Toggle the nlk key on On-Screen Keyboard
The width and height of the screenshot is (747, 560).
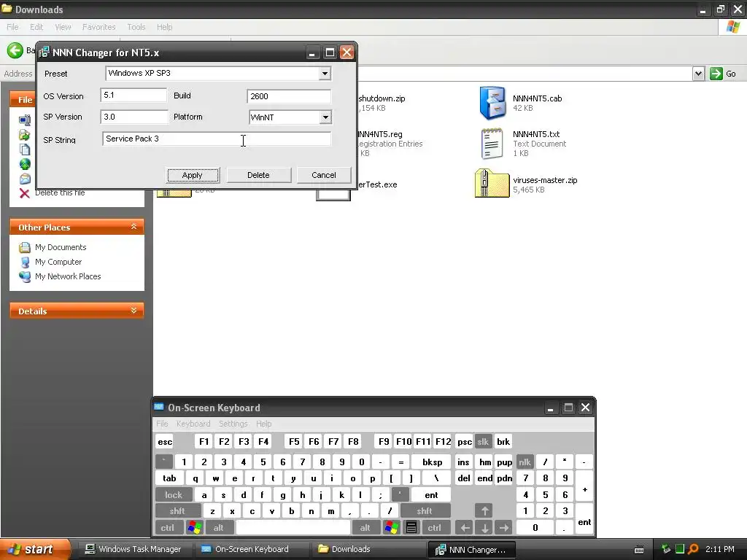click(x=525, y=462)
